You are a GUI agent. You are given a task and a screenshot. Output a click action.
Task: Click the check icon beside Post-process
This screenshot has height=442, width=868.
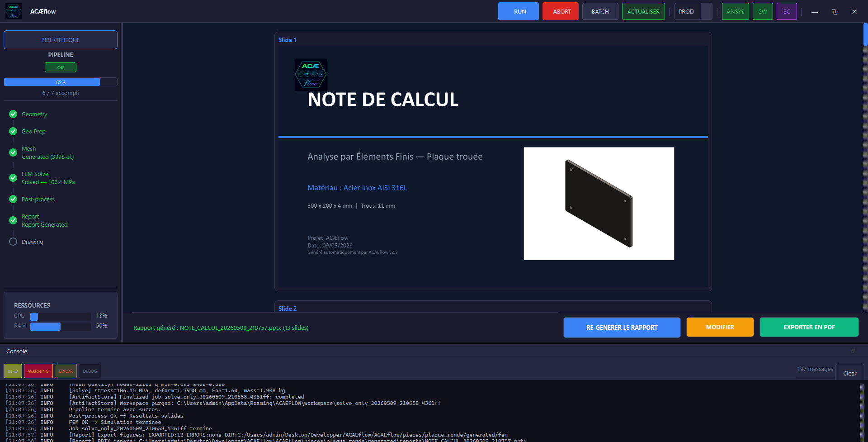(x=13, y=199)
